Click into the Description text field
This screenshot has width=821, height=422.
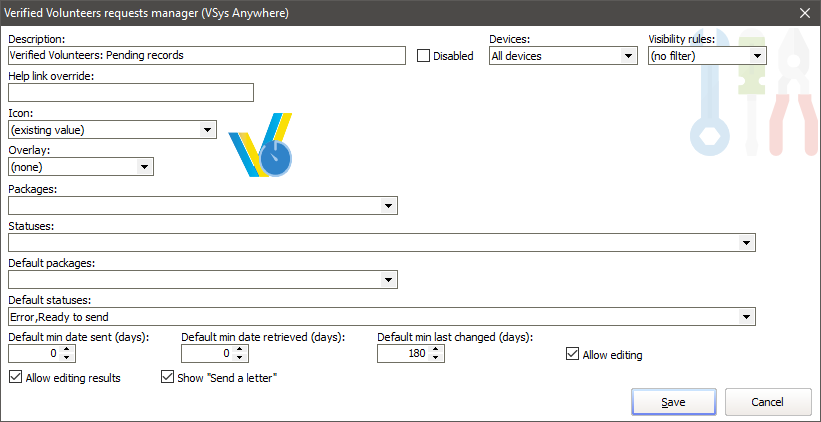(205, 56)
